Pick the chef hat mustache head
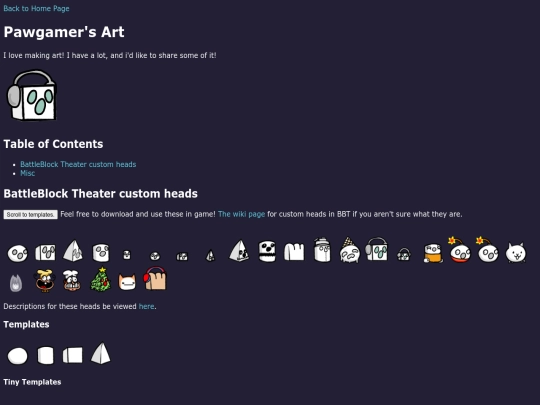Viewport: 540px width, 405px height. (72, 280)
